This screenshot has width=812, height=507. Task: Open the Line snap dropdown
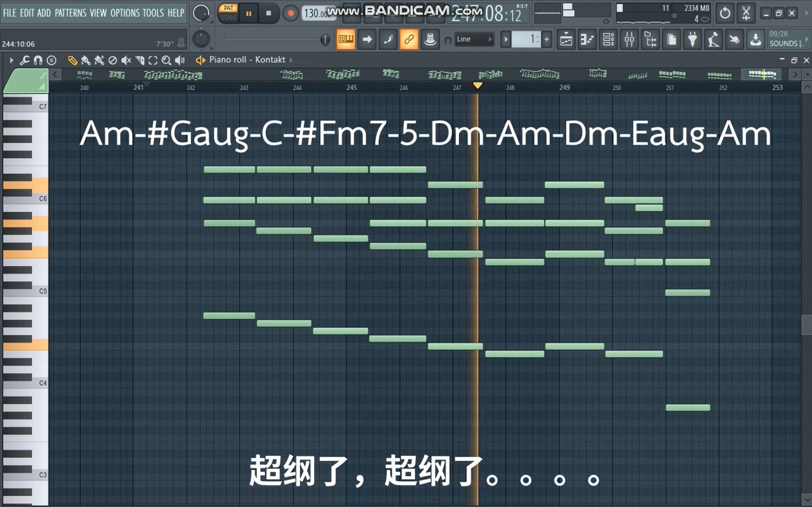474,39
